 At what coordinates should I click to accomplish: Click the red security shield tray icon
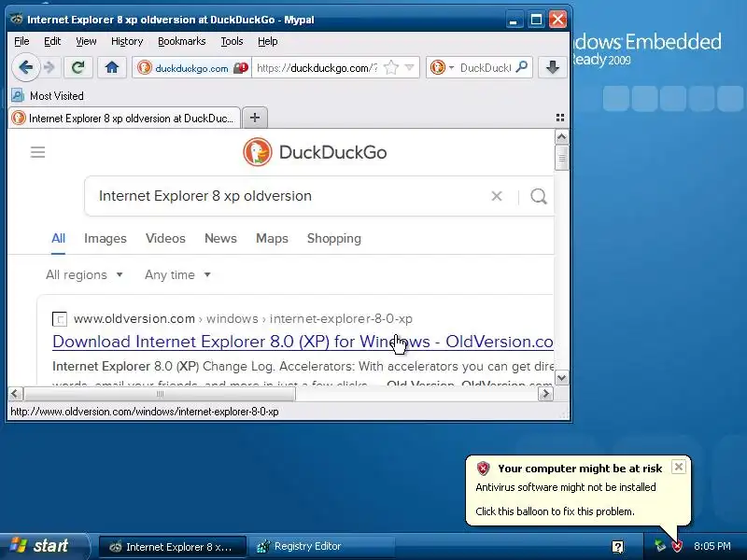677,546
